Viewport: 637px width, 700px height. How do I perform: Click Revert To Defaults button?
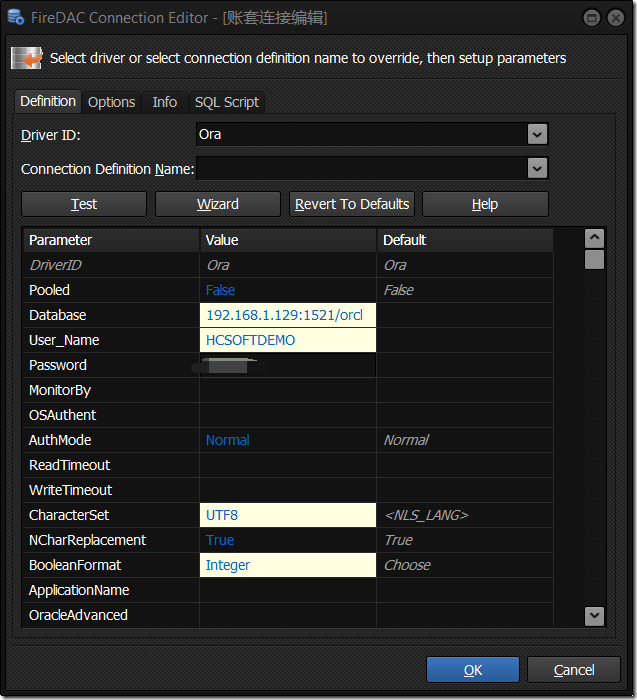352,204
